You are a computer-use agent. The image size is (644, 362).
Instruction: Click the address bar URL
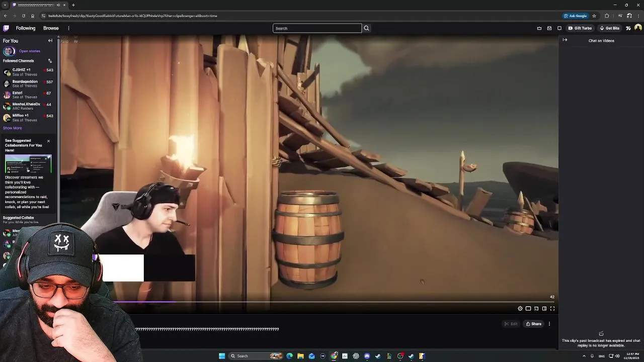(133, 16)
